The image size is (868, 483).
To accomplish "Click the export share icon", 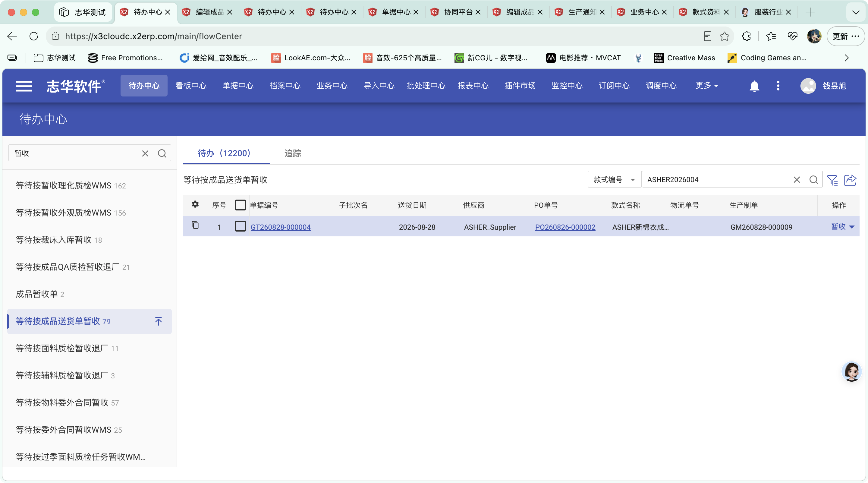I will point(850,180).
